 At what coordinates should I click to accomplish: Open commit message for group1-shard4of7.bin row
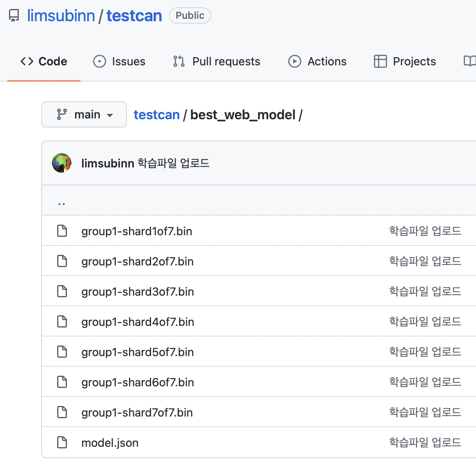[425, 321]
